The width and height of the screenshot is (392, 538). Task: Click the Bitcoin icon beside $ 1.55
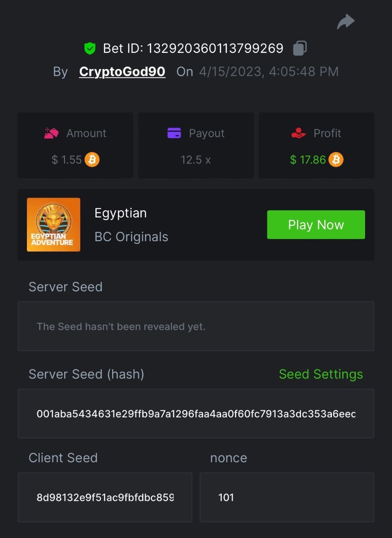(92, 160)
